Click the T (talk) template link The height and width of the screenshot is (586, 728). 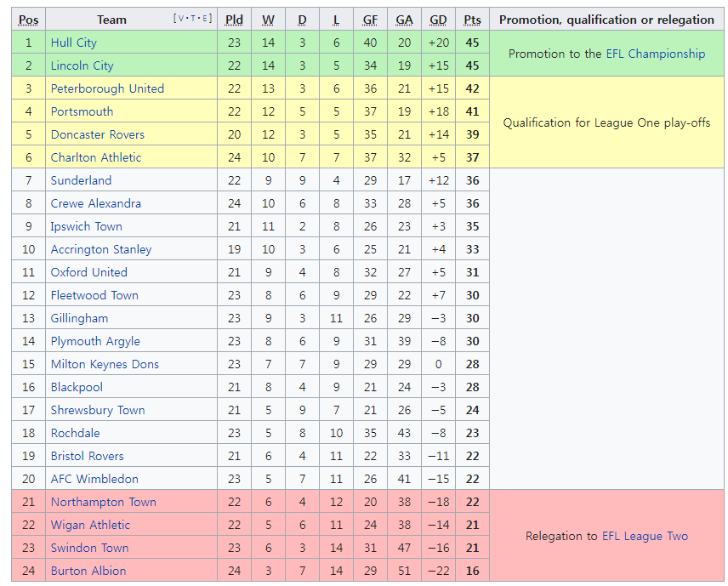click(192, 19)
